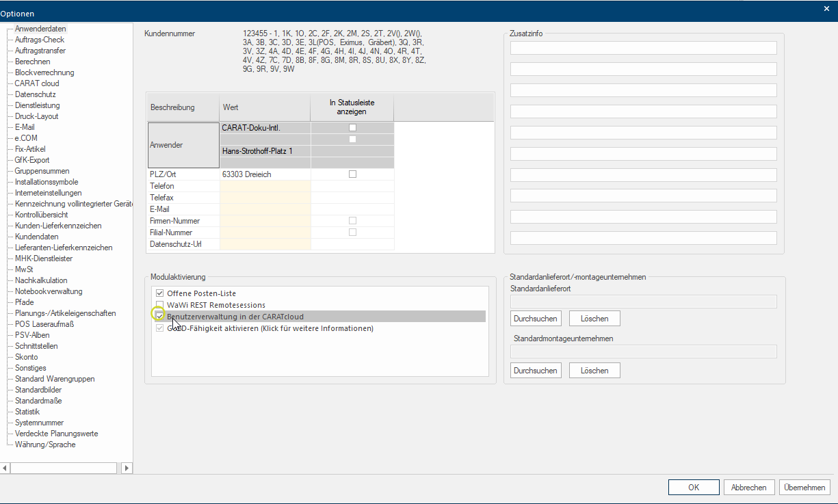This screenshot has width=838, height=504.
Task: Click the tree's right scroll arrow
Action: coord(127,468)
